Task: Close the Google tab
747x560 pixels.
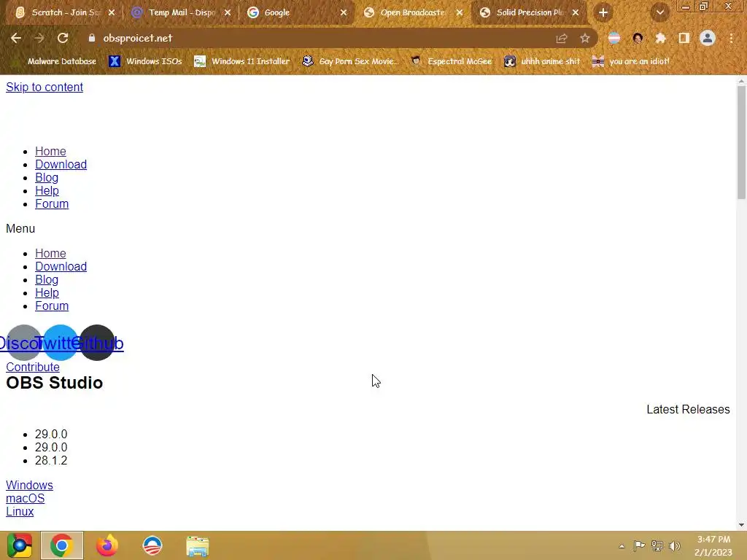Action: [344, 13]
